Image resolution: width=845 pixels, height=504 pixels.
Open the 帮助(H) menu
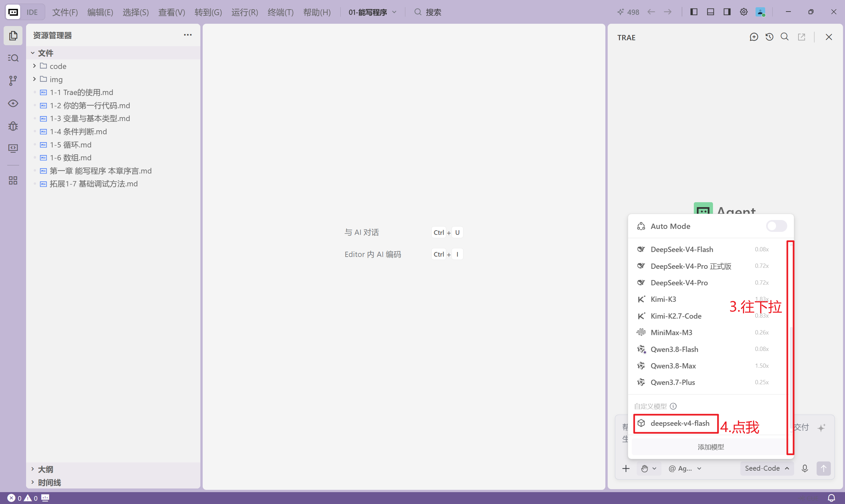317,12
